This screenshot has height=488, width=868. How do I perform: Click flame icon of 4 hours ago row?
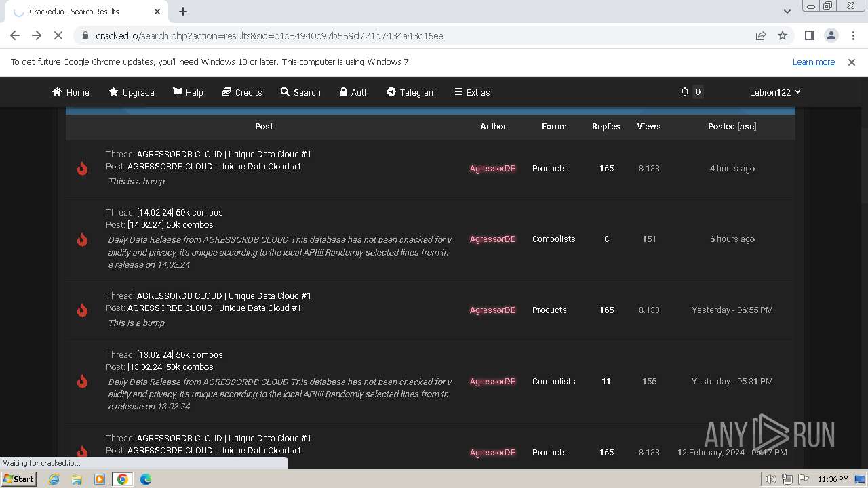tap(82, 168)
